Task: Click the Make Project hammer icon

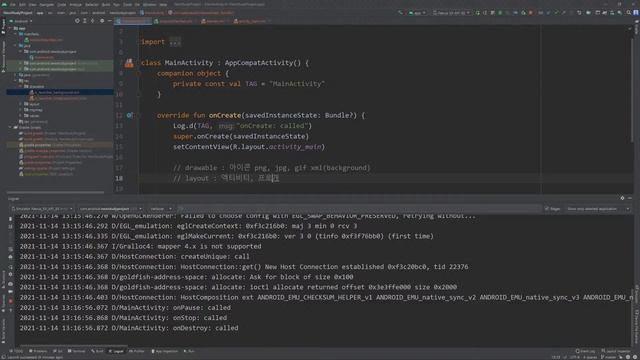Action: [400, 13]
